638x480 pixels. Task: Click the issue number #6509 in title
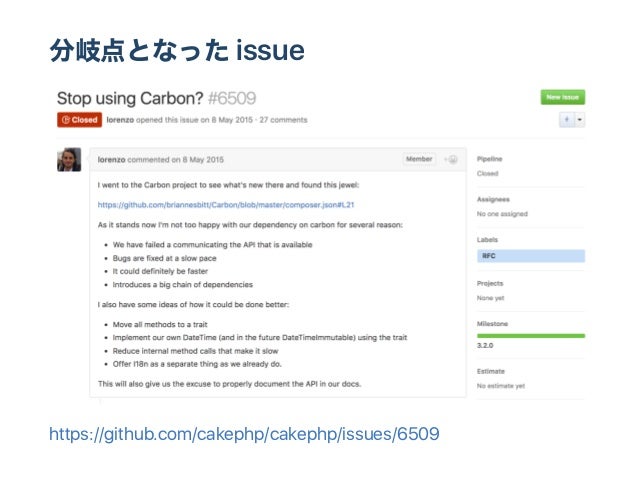(x=232, y=98)
